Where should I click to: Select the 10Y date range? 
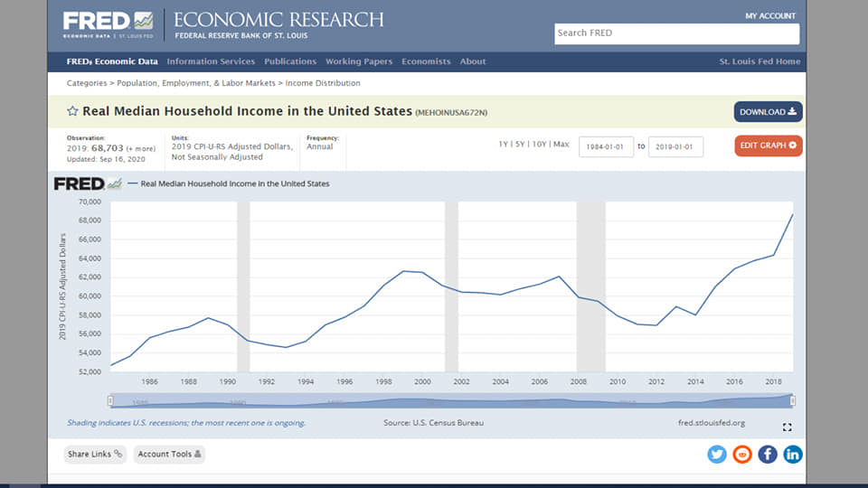point(539,145)
